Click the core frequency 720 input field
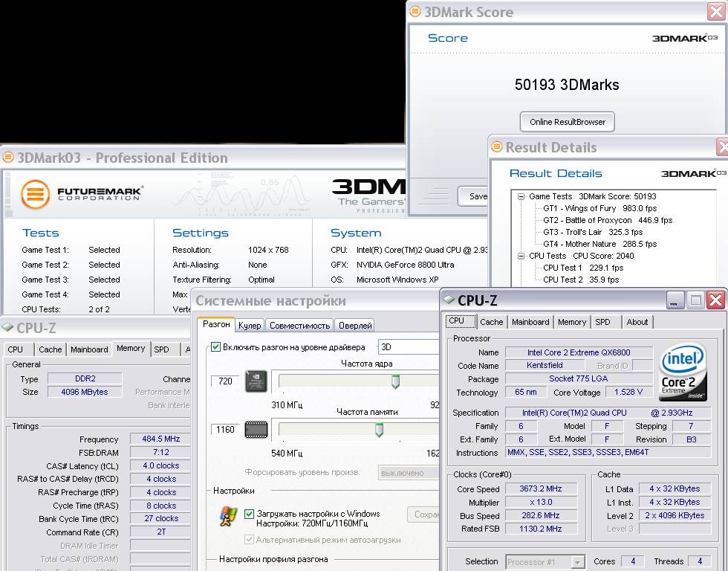The width and height of the screenshot is (728, 571). click(x=225, y=381)
